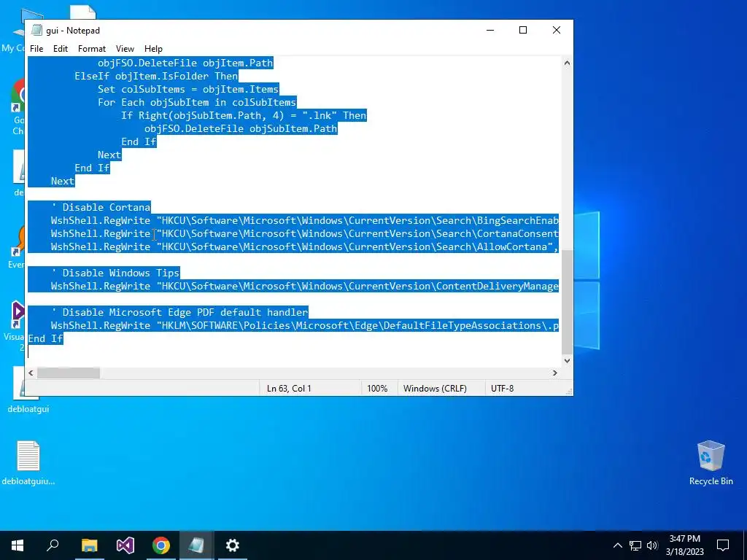The width and height of the screenshot is (747, 560).
Task: Click the 'objFSO.DeleteFile objItem.Path' top line
Action: [185, 63]
